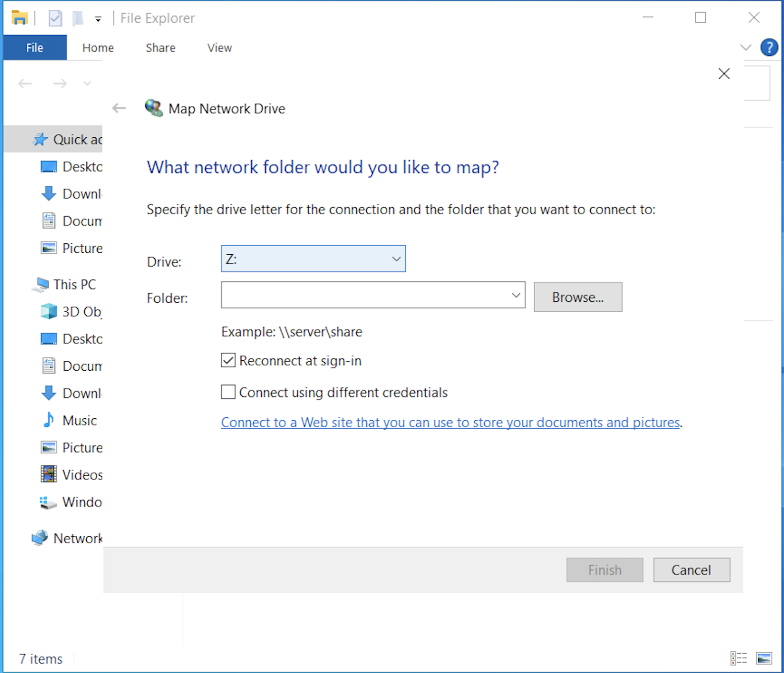
Task: Click the Music note icon in sidebar
Action: (49, 420)
